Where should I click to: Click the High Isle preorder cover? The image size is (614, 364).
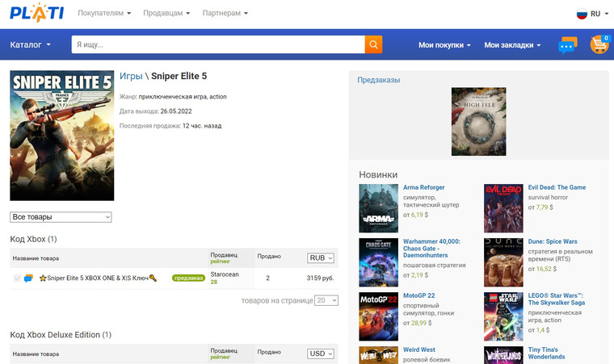click(x=478, y=121)
